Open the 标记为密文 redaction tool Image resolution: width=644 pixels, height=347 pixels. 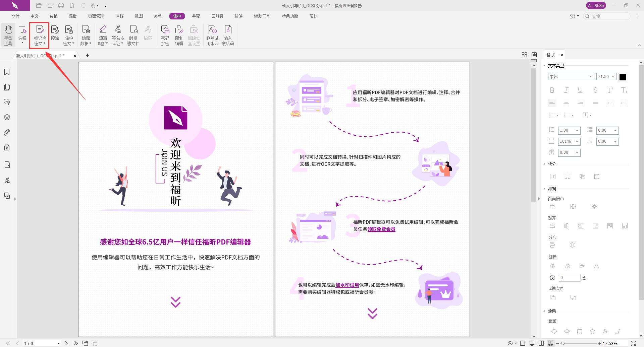click(40, 35)
